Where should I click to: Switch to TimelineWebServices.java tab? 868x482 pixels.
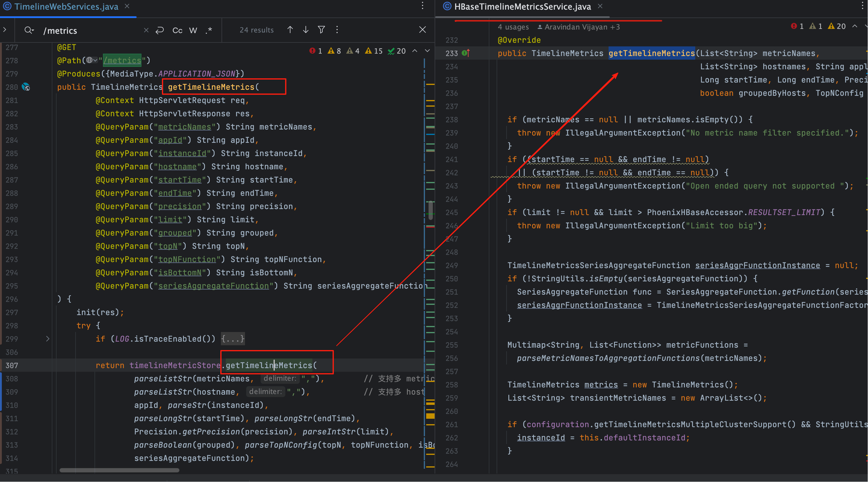tap(66, 7)
